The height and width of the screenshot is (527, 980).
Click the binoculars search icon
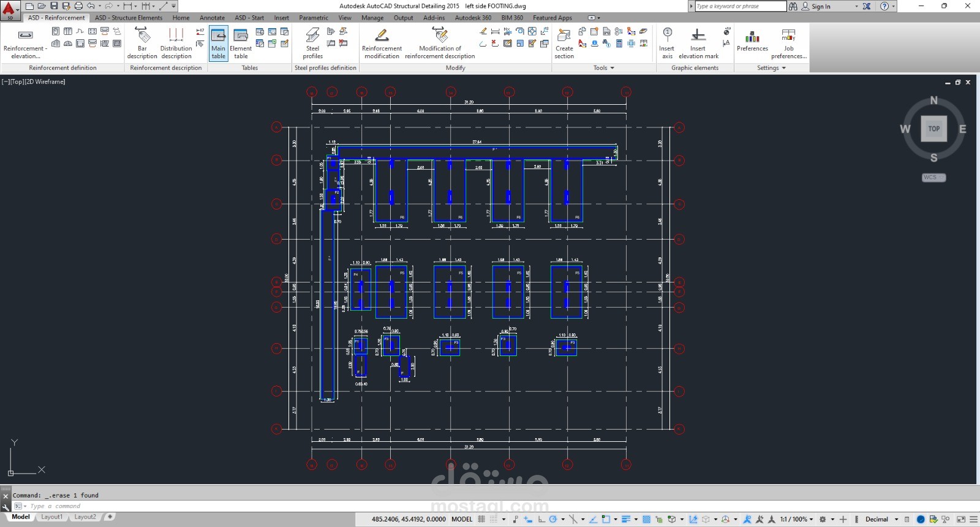[793, 6]
